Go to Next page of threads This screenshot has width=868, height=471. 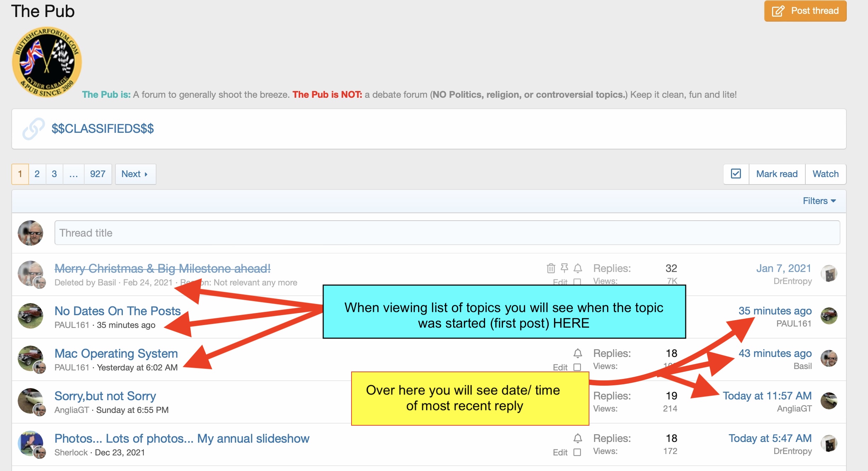(x=135, y=174)
